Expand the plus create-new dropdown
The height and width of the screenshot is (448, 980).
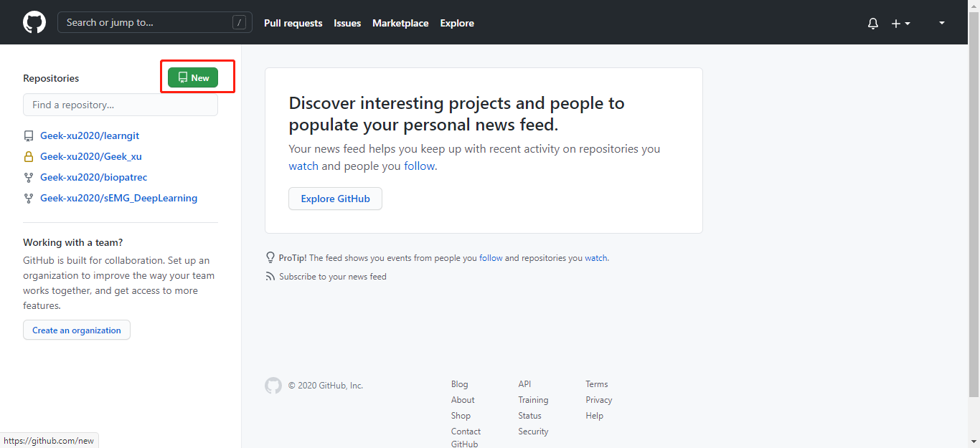point(900,23)
